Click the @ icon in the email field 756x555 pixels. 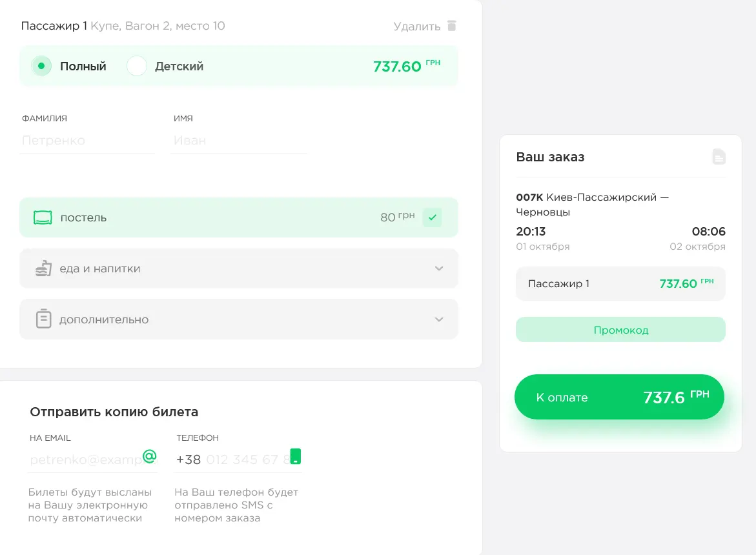tap(150, 456)
